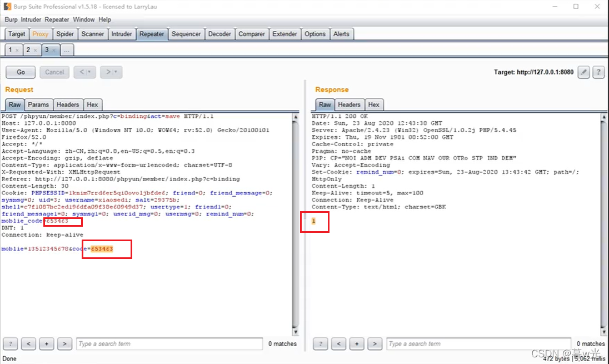This screenshot has width=609, height=364.
Task: Click response search term input field
Action: pos(478,344)
